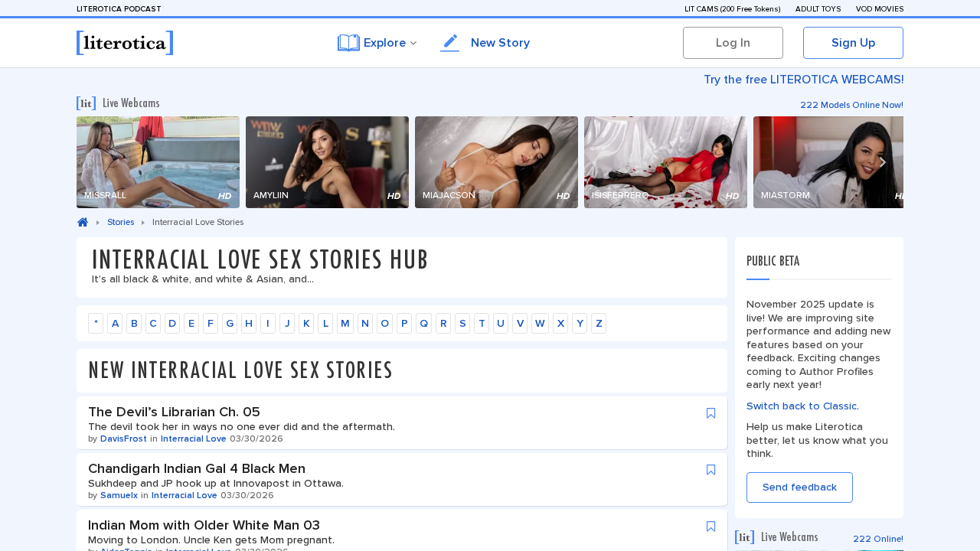
Task: Click the Literotica logo
Action: (x=125, y=43)
